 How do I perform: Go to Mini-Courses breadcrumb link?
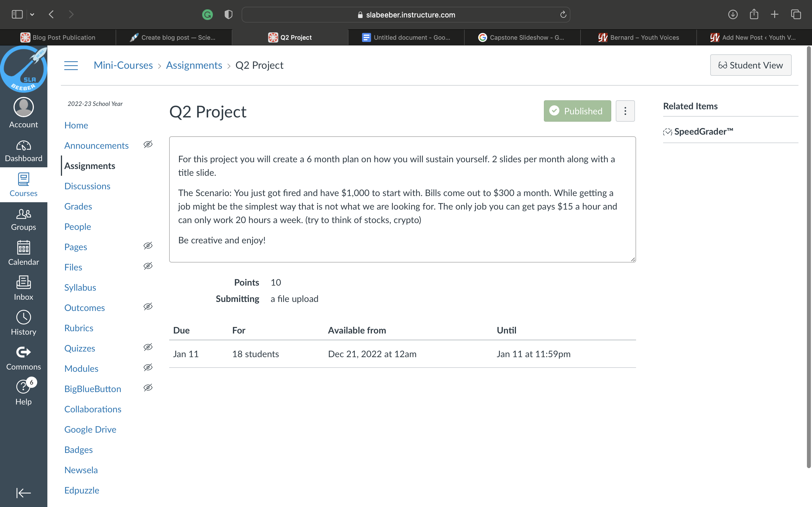(123, 65)
